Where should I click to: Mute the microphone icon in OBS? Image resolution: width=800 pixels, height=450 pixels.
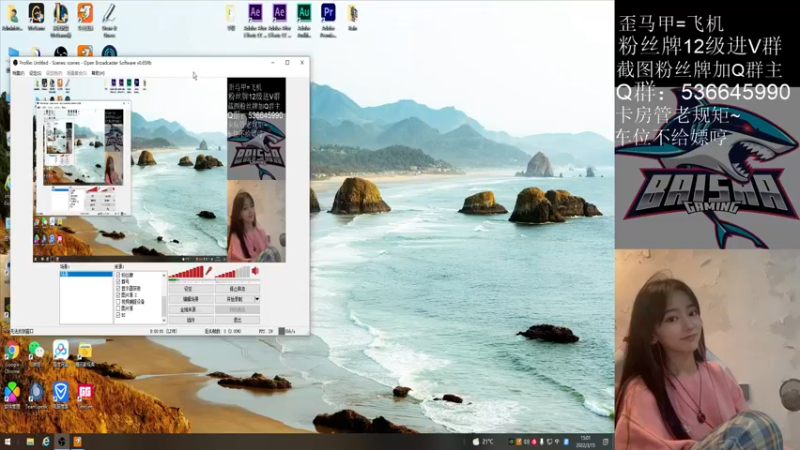point(208,271)
